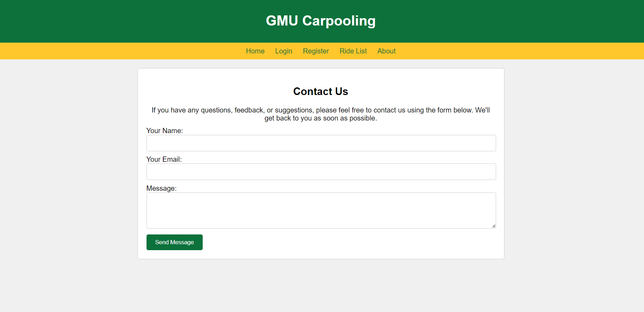The height and width of the screenshot is (312, 644).
Task: Click into the Your Email field
Action: (x=321, y=172)
